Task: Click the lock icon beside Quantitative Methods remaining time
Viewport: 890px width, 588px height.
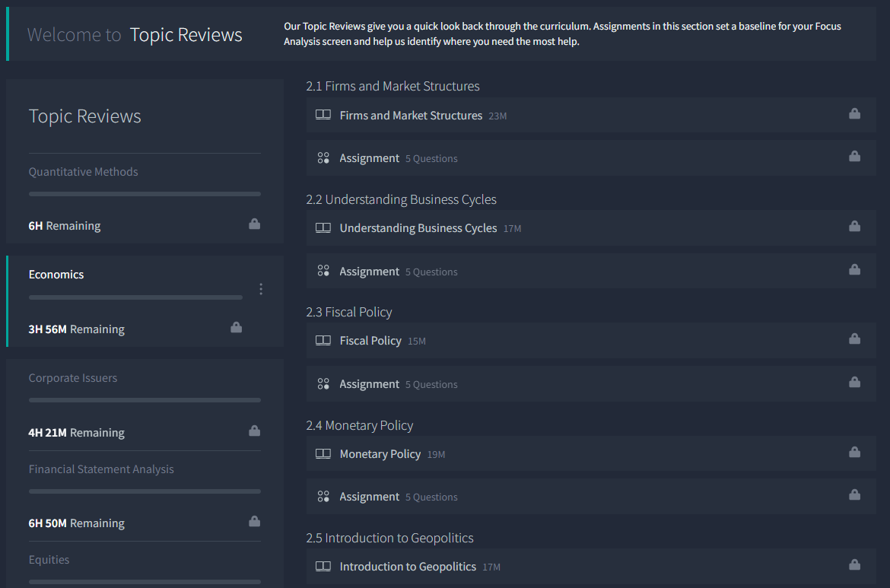Action: coord(255,224)
